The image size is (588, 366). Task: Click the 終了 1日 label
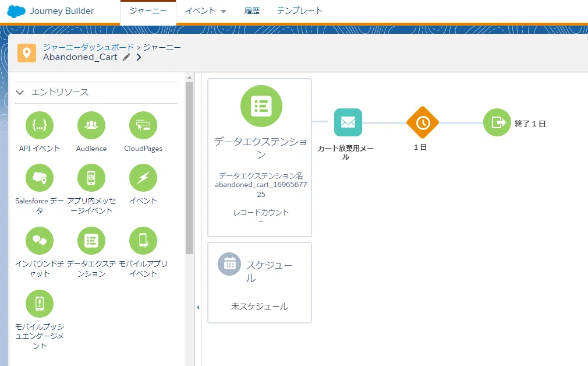pyautogui.click(x=530, y=124)
